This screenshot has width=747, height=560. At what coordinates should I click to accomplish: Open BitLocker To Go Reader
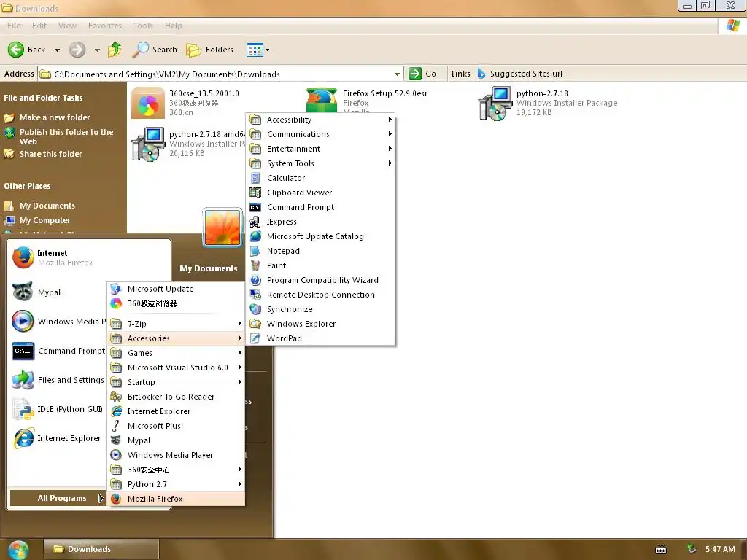click(x=175, y=397)
